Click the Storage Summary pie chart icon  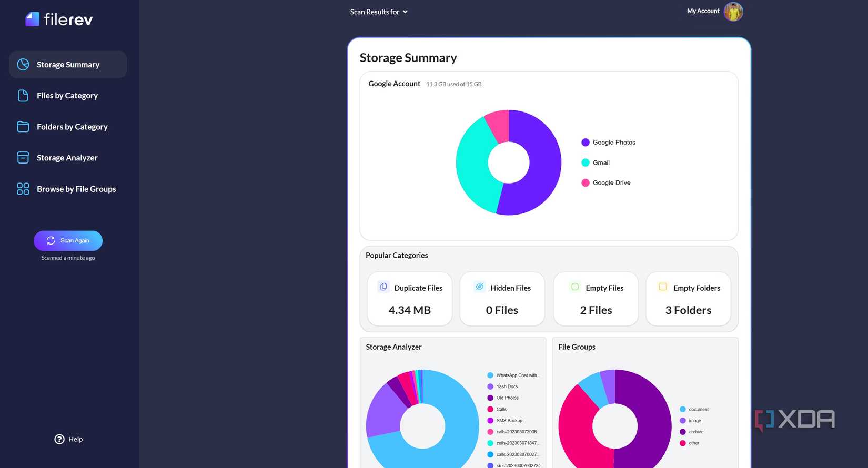[23, 65]
